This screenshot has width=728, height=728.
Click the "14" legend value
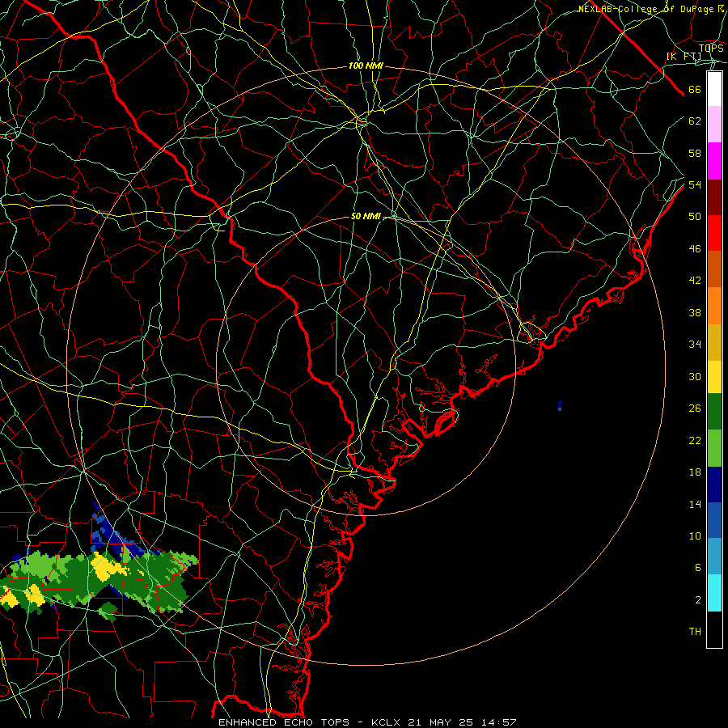point(695,505)
